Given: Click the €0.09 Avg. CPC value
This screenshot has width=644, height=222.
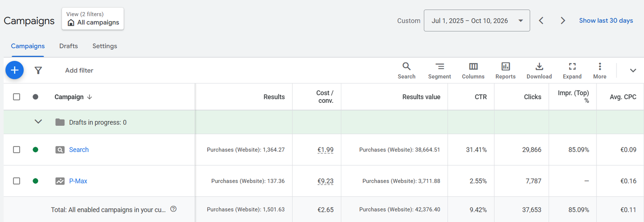Looking at the screenshot, I should (628, 150).
